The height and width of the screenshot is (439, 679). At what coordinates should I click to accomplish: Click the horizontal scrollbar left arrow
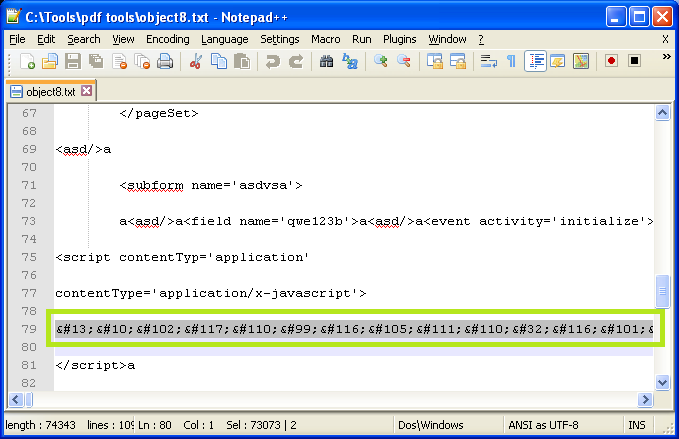coord(16,399)
